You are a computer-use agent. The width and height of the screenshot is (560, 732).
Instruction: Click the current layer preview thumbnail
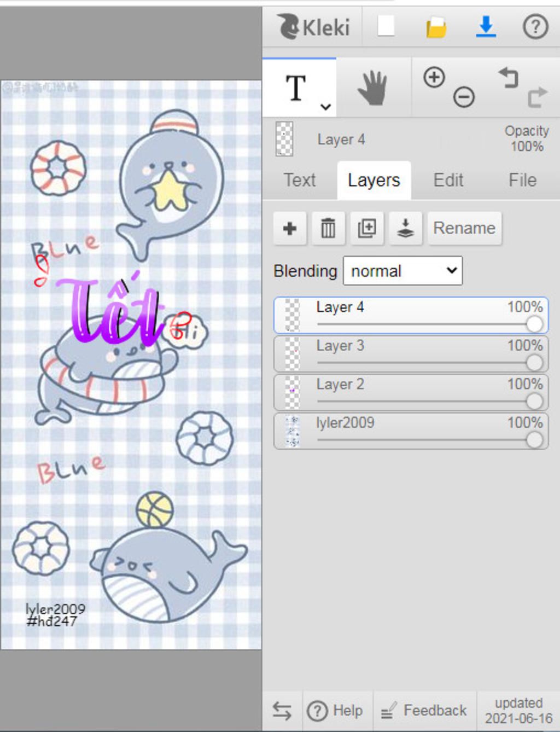point(284,139)
